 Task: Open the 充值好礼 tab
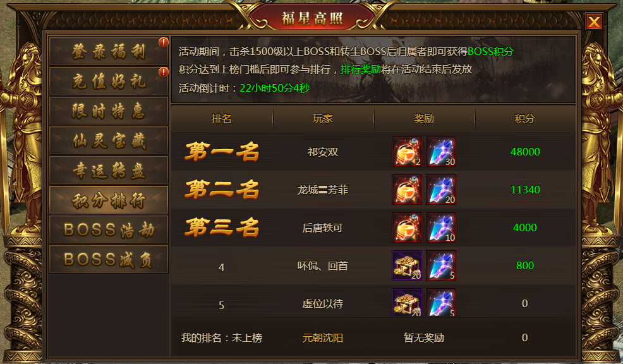coord(109,82)
